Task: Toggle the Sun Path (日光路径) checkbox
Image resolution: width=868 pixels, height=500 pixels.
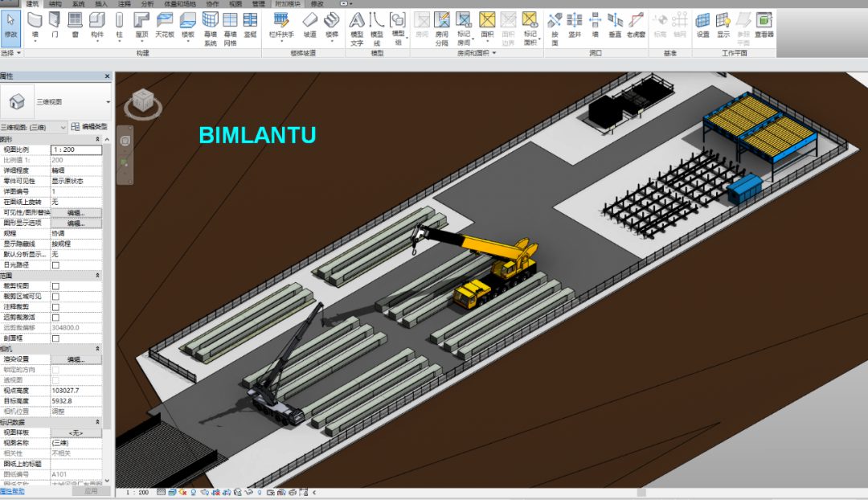Action: (x=56, y=265)
